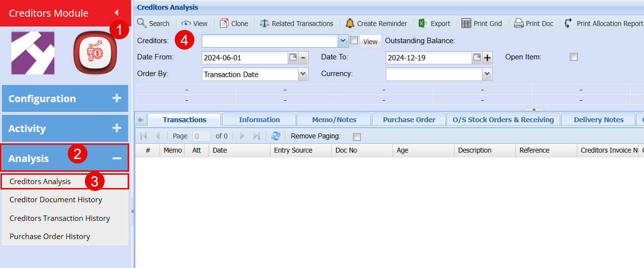Click the Clone document icon

click(x=224, y=23)
